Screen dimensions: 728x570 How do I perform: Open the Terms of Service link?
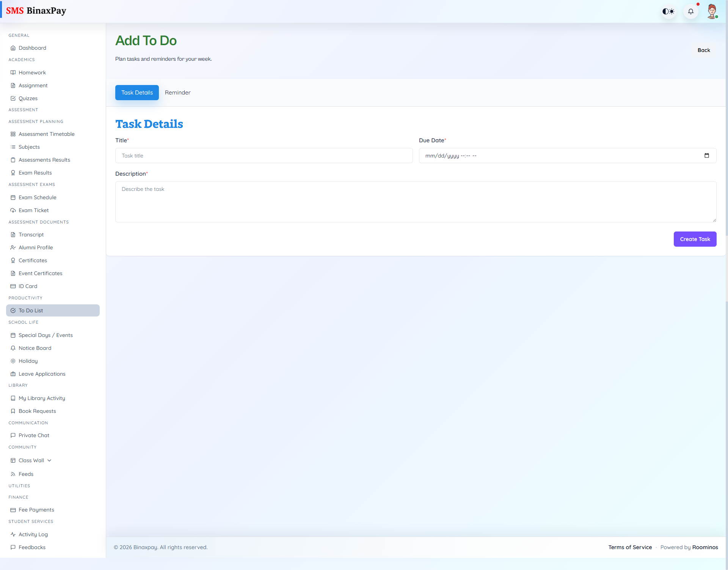click(630, 547)
